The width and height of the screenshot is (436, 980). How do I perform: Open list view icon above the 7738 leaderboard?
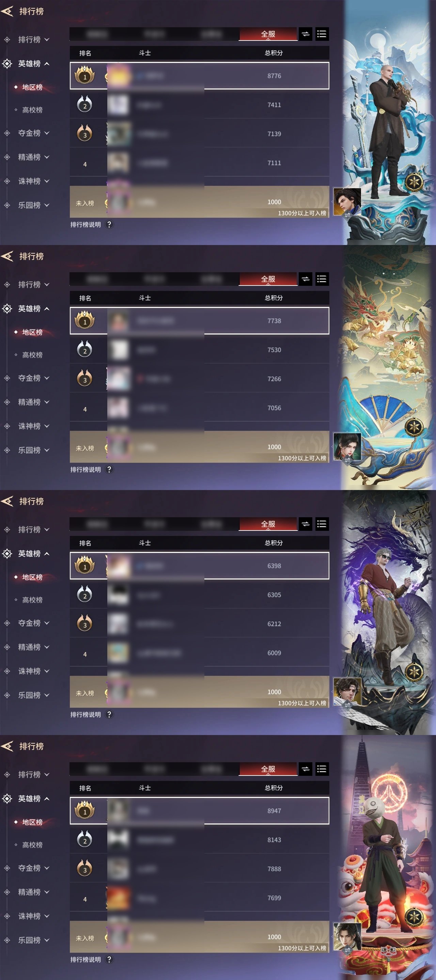pos(322,279)
